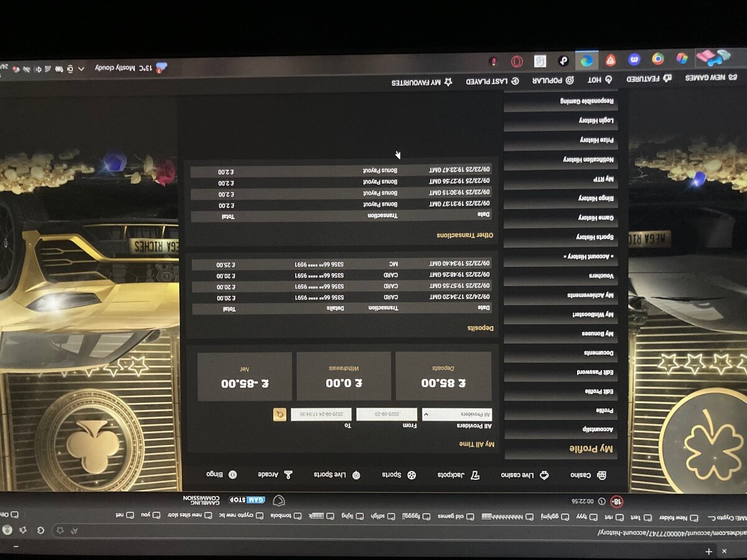Open Live casino from the navigation bar
747x560 pixels.
click(543, 475)
